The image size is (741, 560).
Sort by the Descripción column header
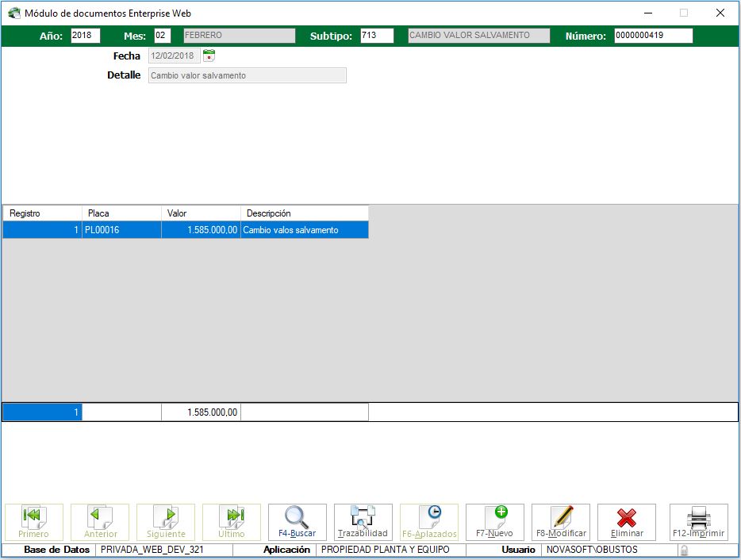305,213
